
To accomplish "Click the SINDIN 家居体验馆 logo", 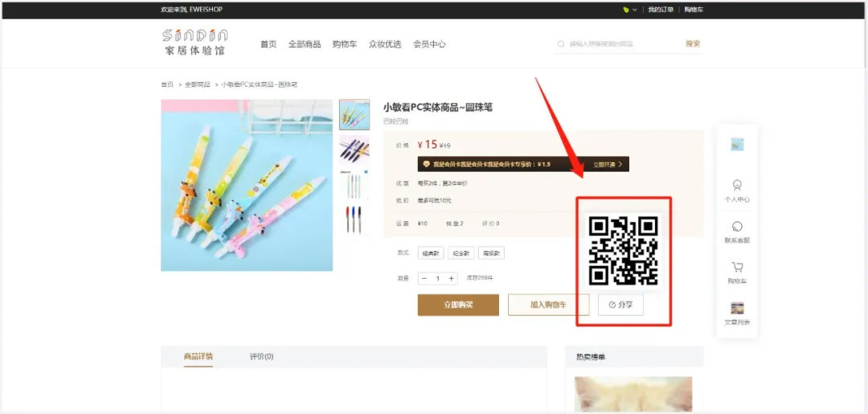I will (x=195, y=43).
